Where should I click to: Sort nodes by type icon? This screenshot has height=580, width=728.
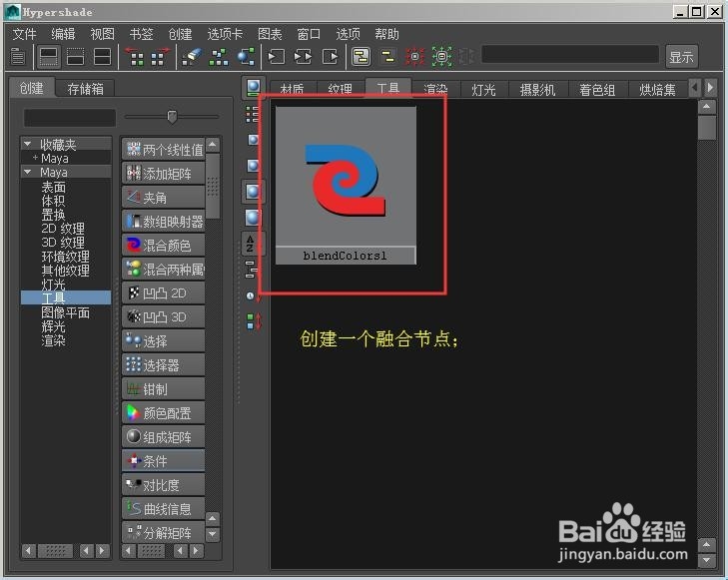tap(251, 270)
